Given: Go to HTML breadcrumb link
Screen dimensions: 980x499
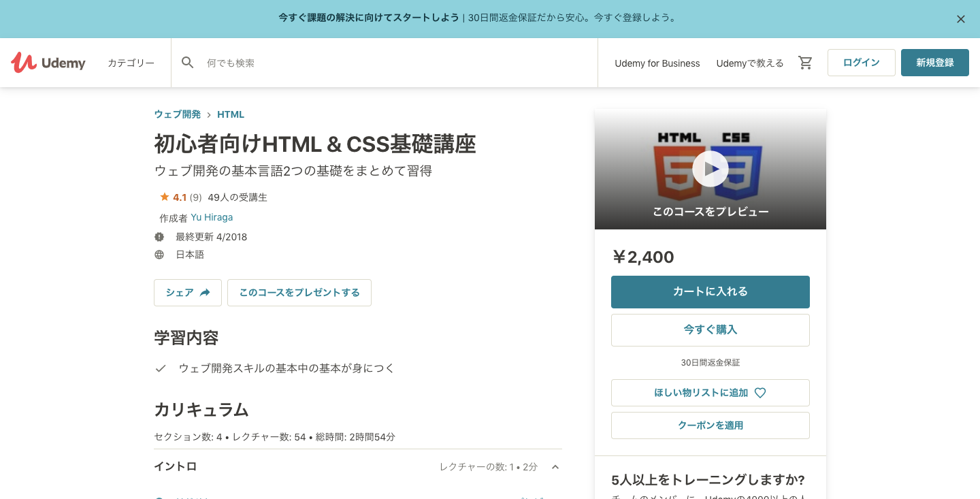Looking at the screenshot, I should pyautogui.click(x=231, y=114).
